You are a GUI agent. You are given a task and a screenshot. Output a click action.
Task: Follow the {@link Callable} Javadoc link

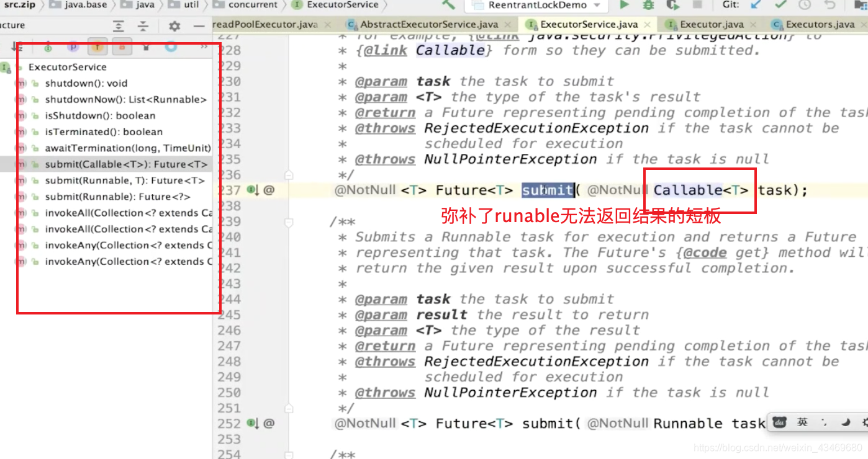point(451,50)
